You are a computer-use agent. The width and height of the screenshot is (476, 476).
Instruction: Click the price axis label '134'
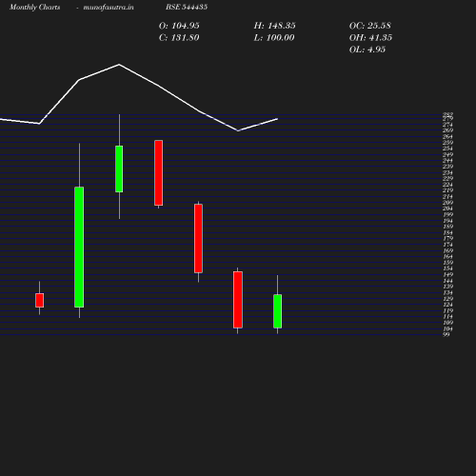pyautogui.click(x=447, y=292)
